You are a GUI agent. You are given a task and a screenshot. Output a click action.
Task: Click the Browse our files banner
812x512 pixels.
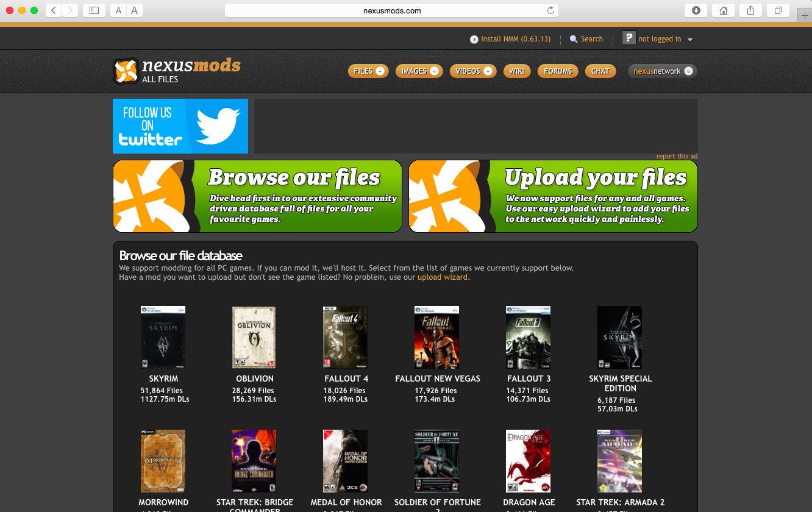257,196
